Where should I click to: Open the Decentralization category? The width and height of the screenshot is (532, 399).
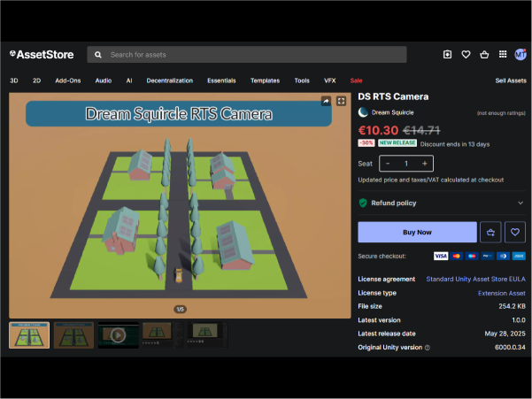click(170, 81)
